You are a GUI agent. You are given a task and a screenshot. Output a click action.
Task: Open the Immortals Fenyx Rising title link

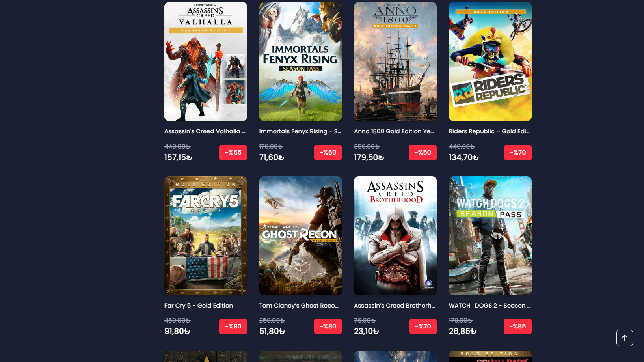click(x=300, y=131)
